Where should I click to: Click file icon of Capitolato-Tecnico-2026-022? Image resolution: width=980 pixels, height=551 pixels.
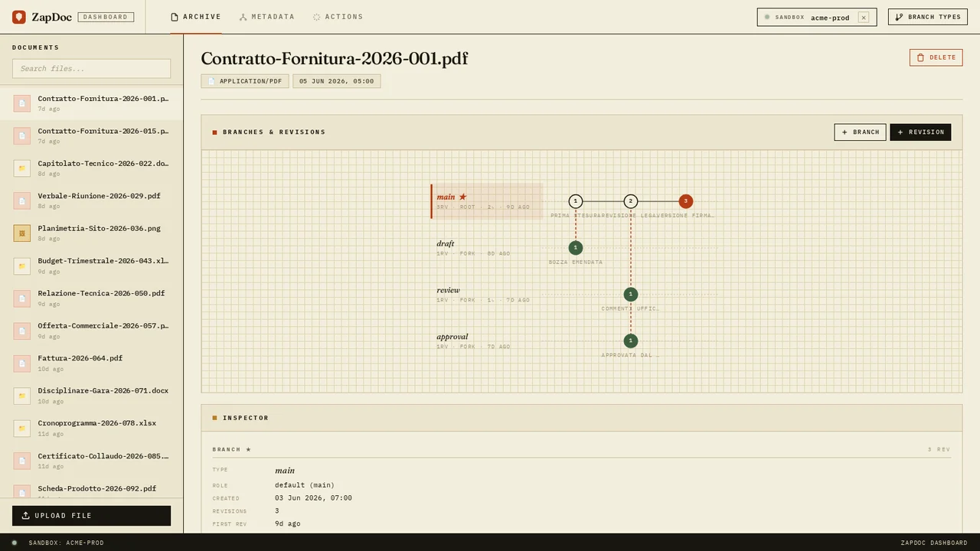pyautogui.click(x=22, y=168)
